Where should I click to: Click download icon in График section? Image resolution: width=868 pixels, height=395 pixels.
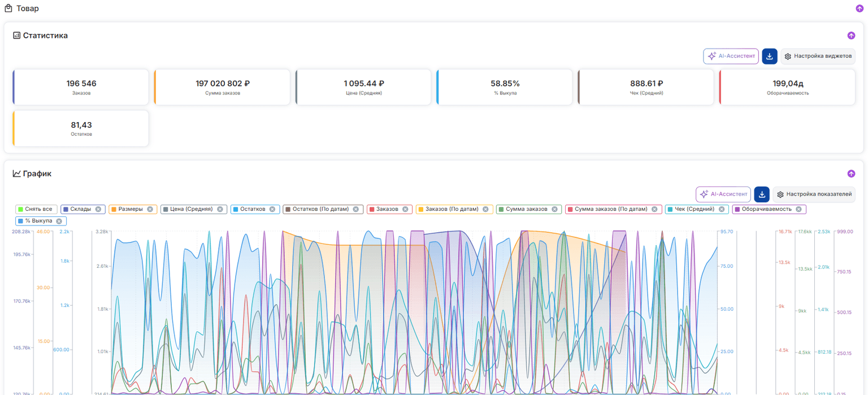(762, 194)
